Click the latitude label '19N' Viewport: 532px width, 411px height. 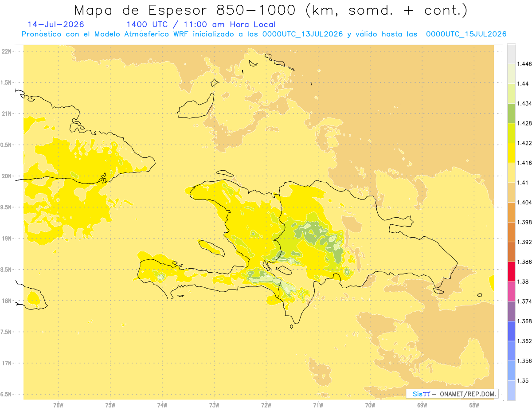(7, 239)
